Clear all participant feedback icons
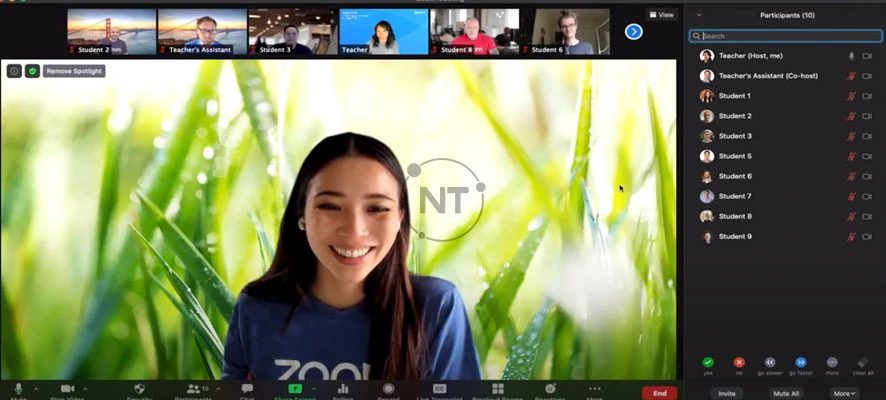886x400 pixels. tap(863, 362)
